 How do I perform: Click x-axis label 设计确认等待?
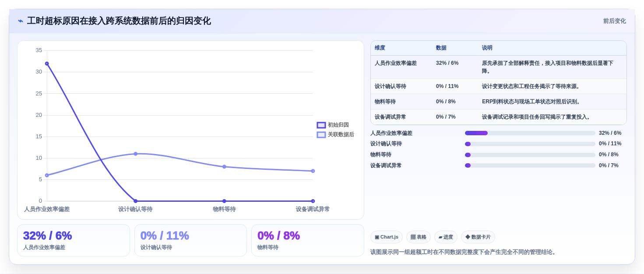135,209
